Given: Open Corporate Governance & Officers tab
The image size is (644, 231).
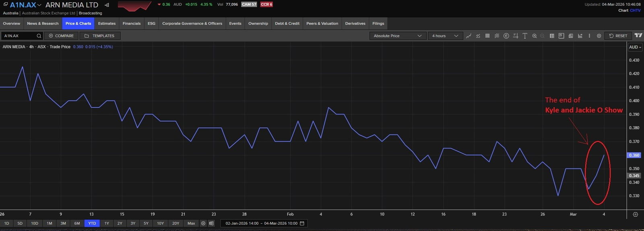Looking at the screenshot, I should [x=192, y=23].
